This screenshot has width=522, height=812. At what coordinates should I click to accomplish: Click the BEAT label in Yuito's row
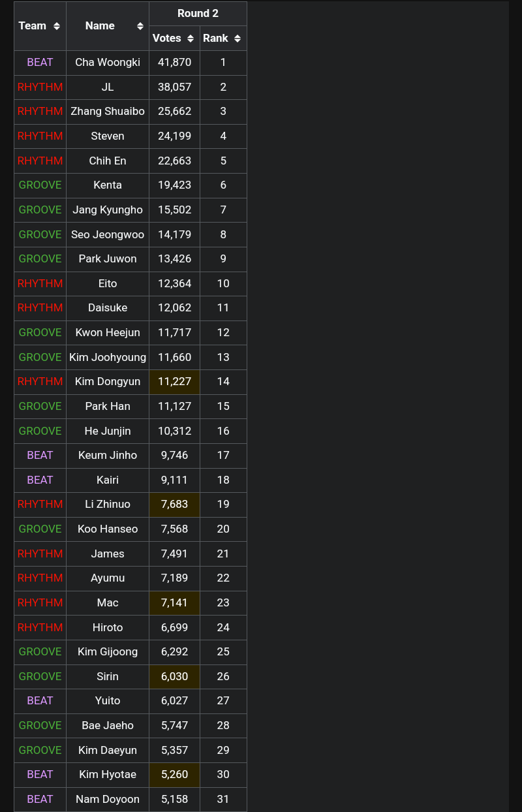[40, 701]
